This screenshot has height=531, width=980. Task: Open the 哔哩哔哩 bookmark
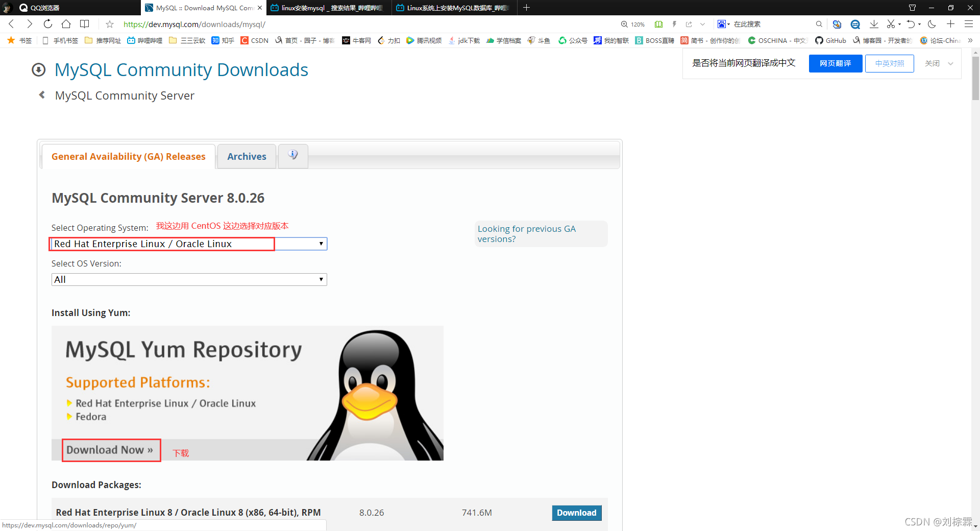(145, 40)
